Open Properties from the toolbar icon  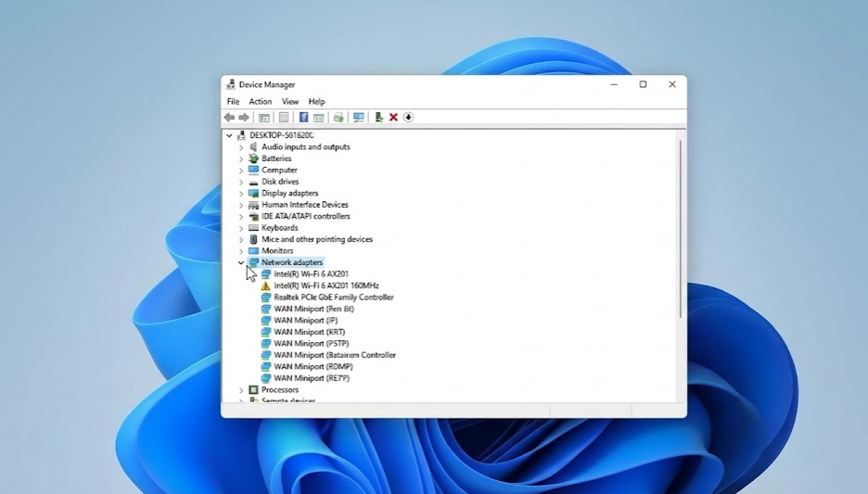click(284, 118)
